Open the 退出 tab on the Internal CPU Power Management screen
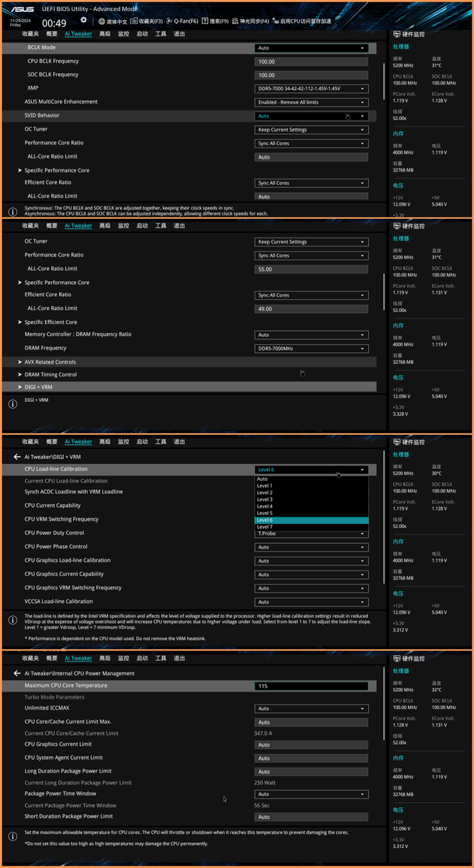This screenshot has width=474, height=868. click(x=178, y=658)
